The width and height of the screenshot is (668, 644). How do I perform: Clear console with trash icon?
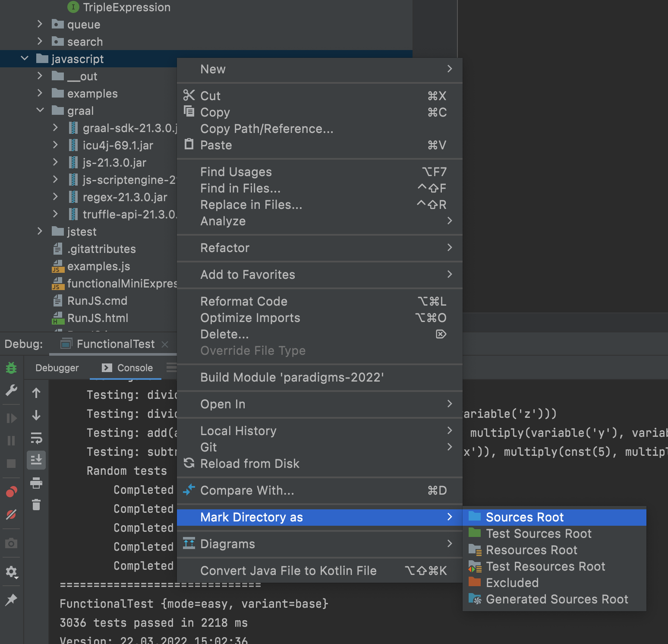(36, 505)
